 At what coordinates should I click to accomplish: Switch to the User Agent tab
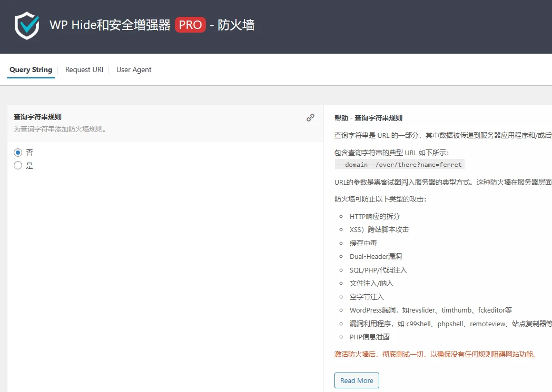133,69
